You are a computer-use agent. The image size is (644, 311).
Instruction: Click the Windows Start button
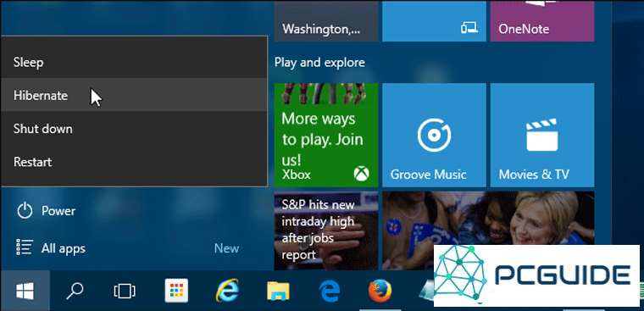pyautogui.click(x=25, y=292)
